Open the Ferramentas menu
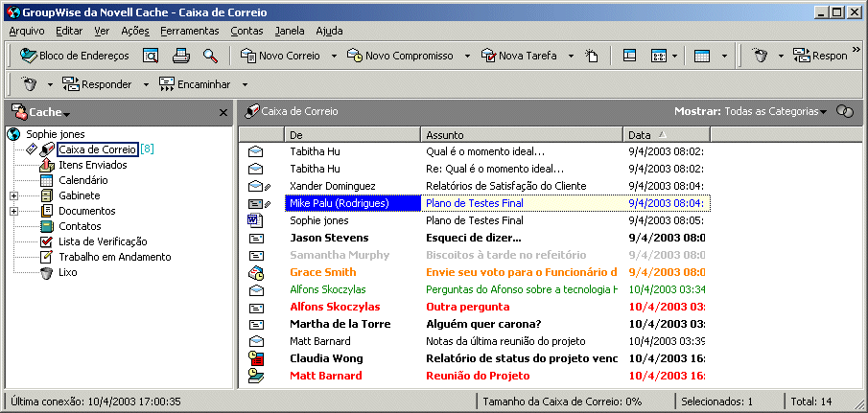Viewport: 868px width, 413px height. pos(190,31)
